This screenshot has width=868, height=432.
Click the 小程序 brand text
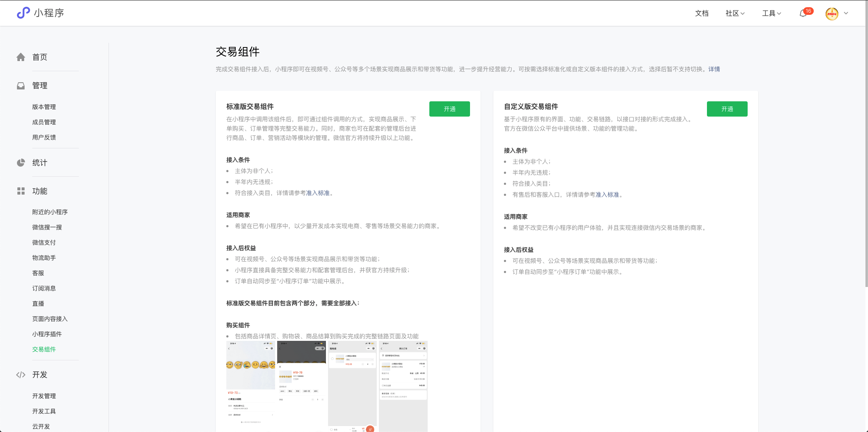(x=49, y=13)
